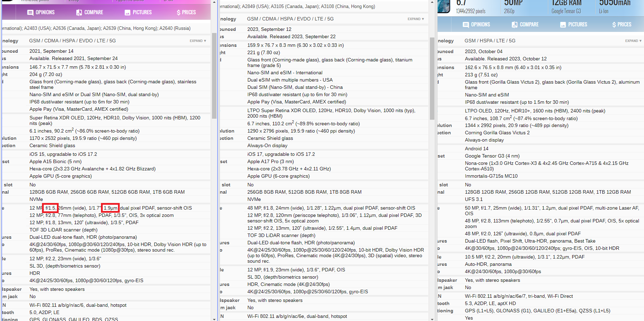644x321 pixels.
Task: Click 'TOF 3D LiDAR scanner (depth)' in left pane
Action: coord(63,230)
